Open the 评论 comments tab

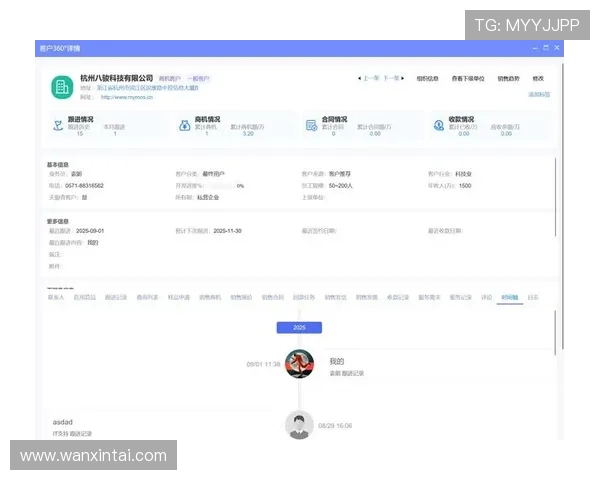486,297
